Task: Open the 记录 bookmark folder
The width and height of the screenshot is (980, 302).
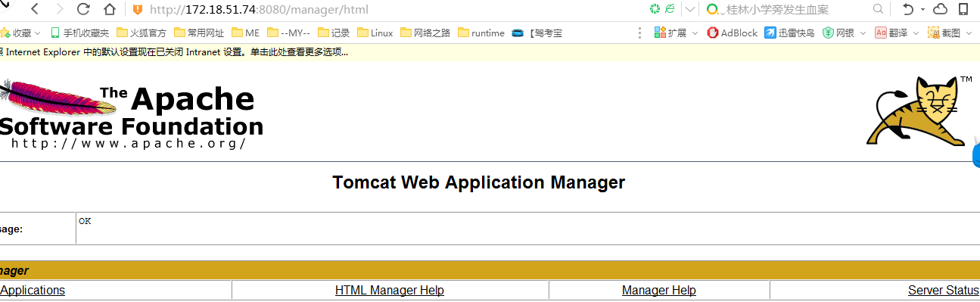Action: click(334, 33)
